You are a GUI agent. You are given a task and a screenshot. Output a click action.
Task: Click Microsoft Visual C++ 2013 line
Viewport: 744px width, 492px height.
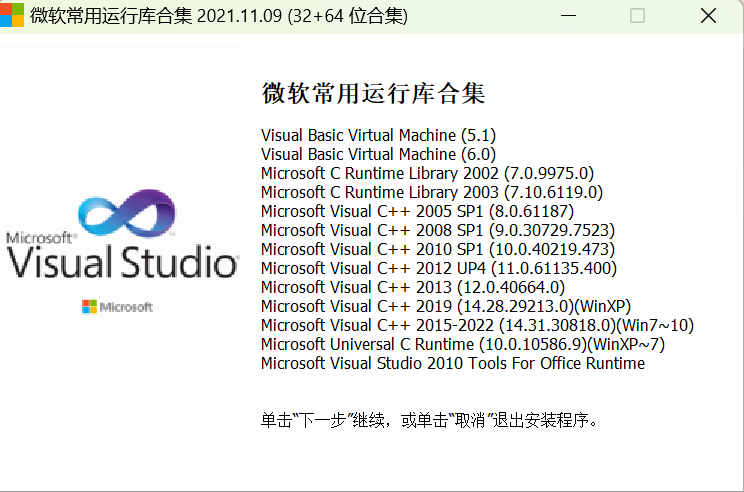[413, 287]
